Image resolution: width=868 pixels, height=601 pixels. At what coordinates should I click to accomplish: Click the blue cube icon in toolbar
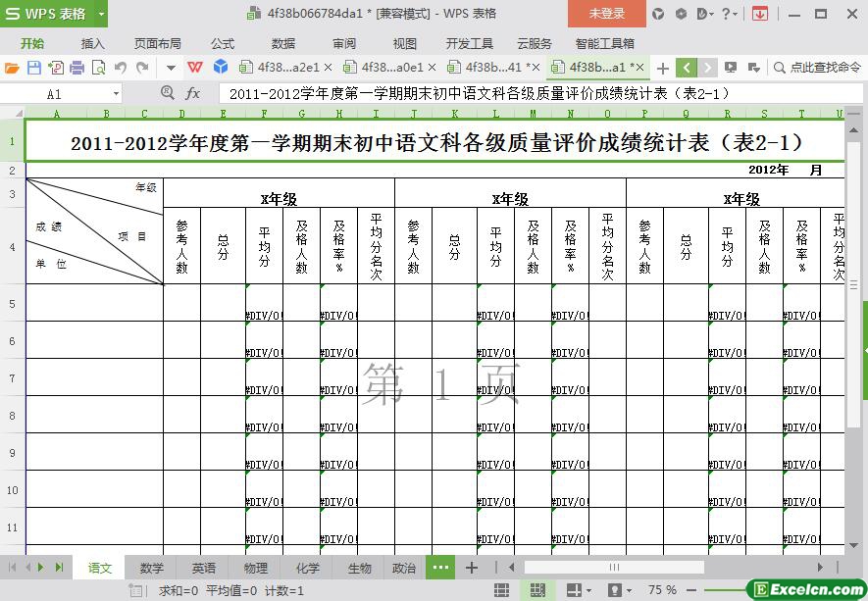(221, 67)
